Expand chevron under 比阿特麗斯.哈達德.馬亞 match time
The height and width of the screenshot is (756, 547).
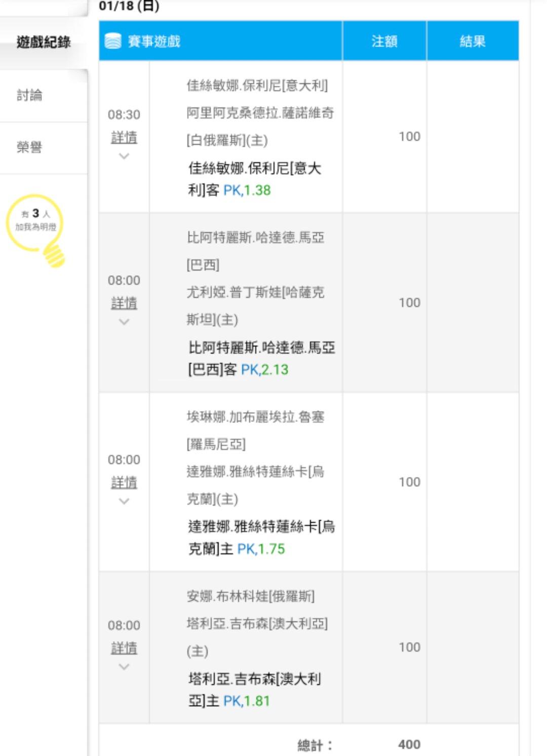coord(124,322)
